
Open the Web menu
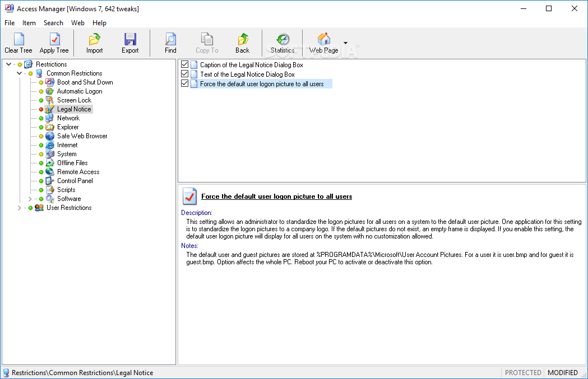pyautogui.click(x=77, y=23)
